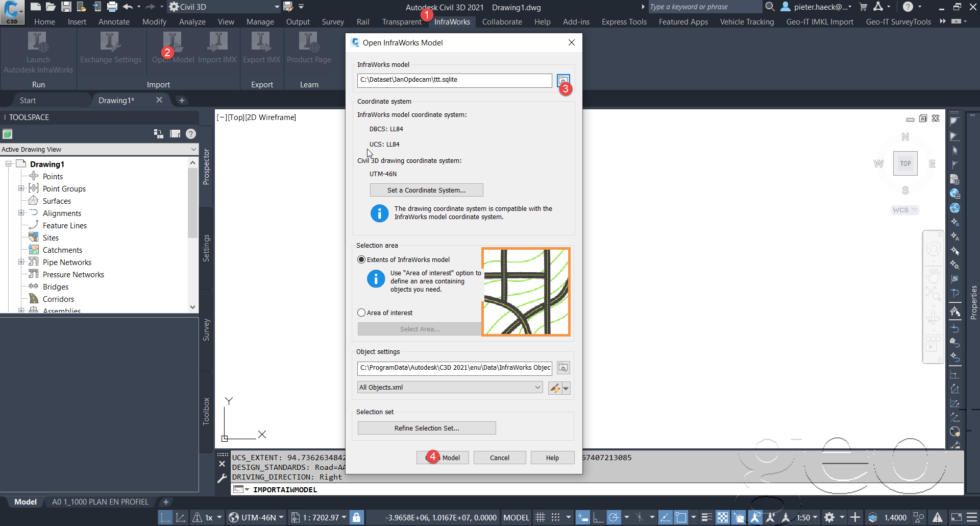The height and width of the screenshot is (526, 980).
Task: Click the Toolspace panorama display icon
Action: coord(175,134)
